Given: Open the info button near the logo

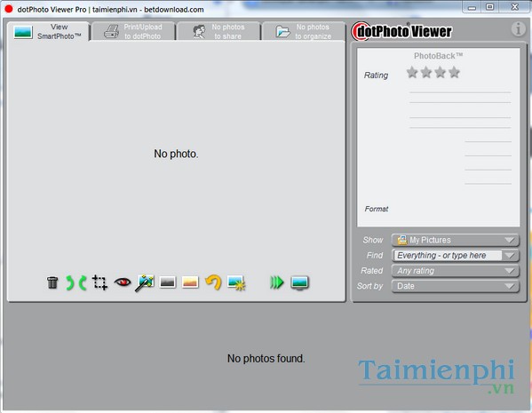Looking at the screenshot, I should [518, 28].
